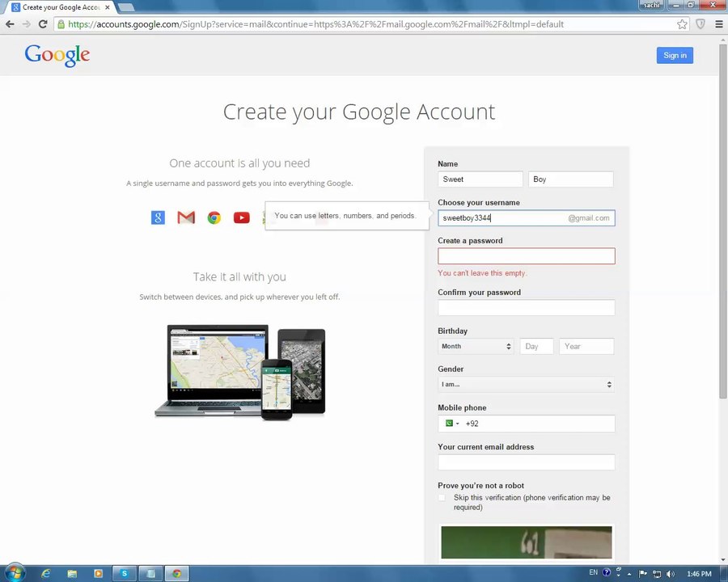This screenshot has height=582, width=728.
Task: Click the Chrome product icon on the page
Action: [214, 217]
